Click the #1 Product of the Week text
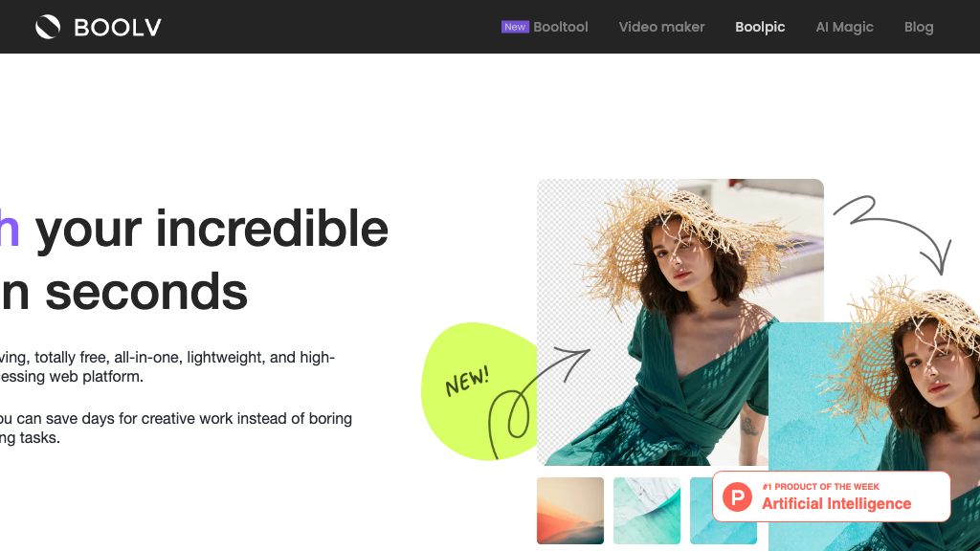This screenshot has width=980, height=551. 820,487
